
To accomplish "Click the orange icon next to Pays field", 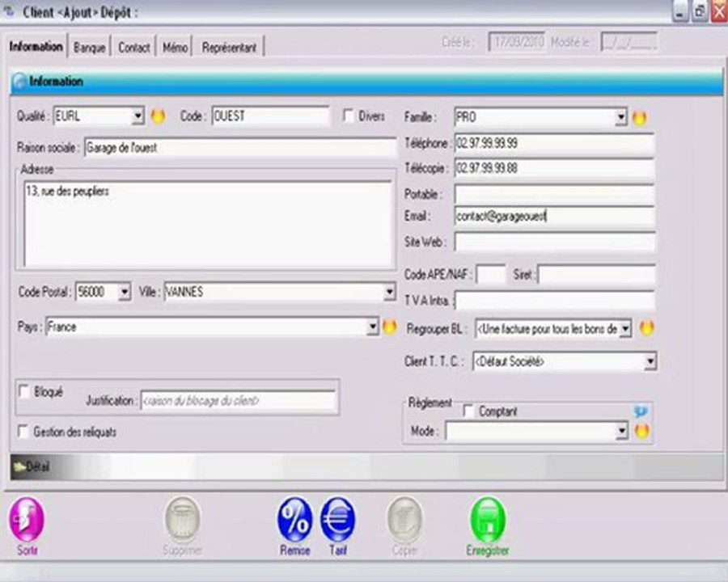I will pyautogui.click(x=390, y=327).
